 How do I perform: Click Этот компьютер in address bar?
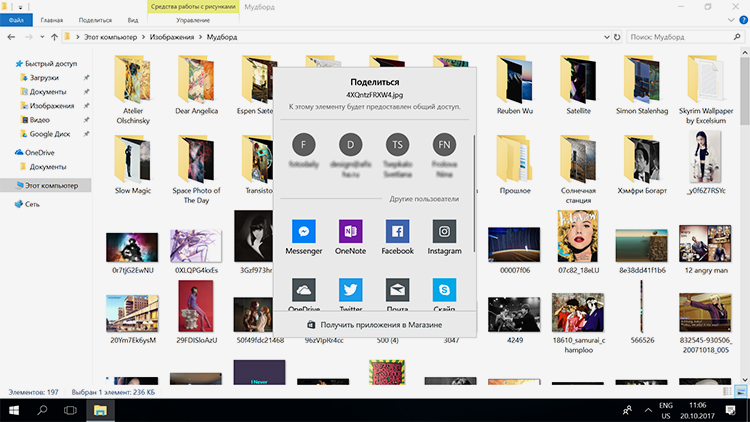point(110,37)
